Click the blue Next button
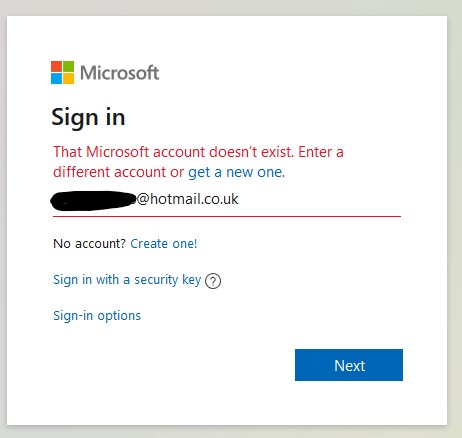The height and width of the screenshot is (438, 462). coord(349,365)
